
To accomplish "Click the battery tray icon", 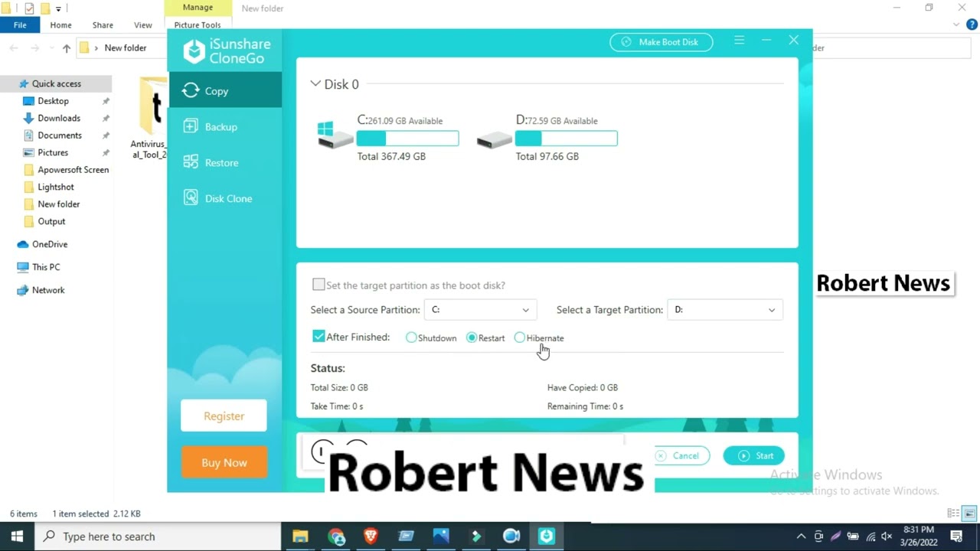I will click(852, 536).
